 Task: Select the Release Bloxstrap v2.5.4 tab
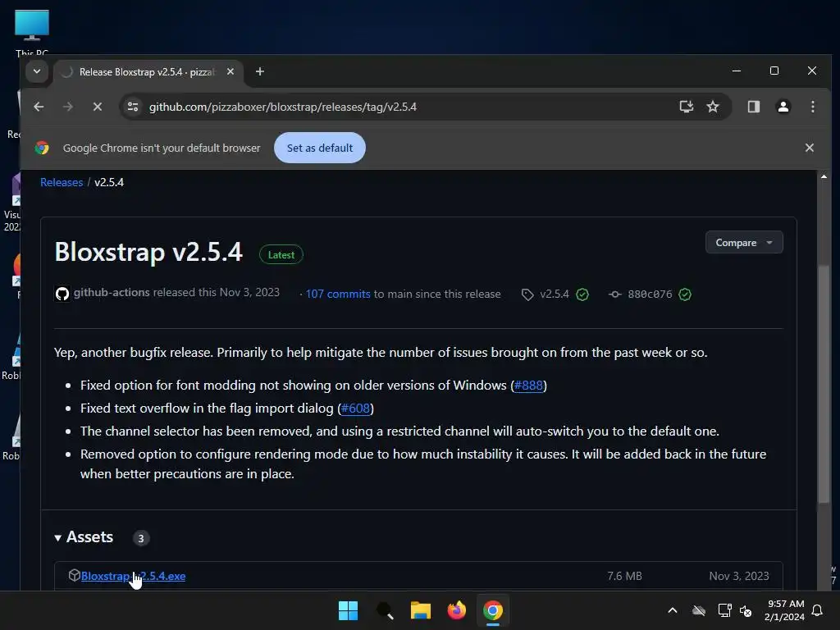(147, 72)
